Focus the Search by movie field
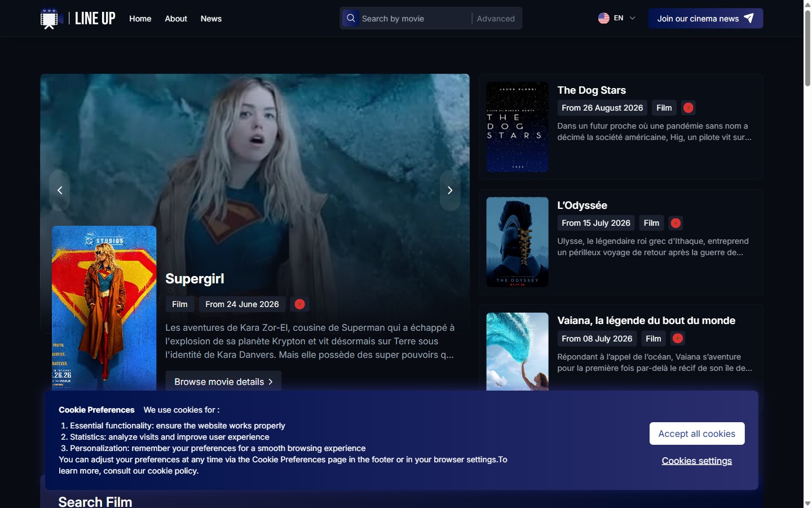The height and width of the screenshot is (508, 812). click(415, 19)
